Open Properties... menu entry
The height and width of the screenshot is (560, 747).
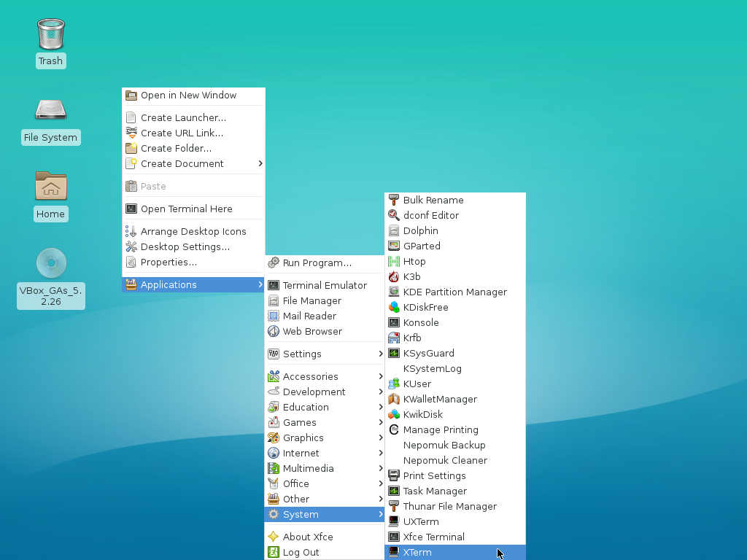(x=193, y=262)
